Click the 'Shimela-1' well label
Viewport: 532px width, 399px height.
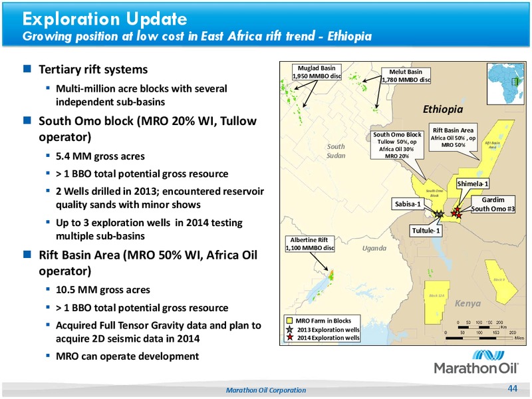473,184
